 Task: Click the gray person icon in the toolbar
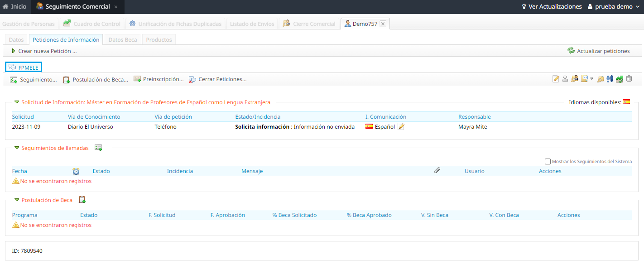coord(565,79)
